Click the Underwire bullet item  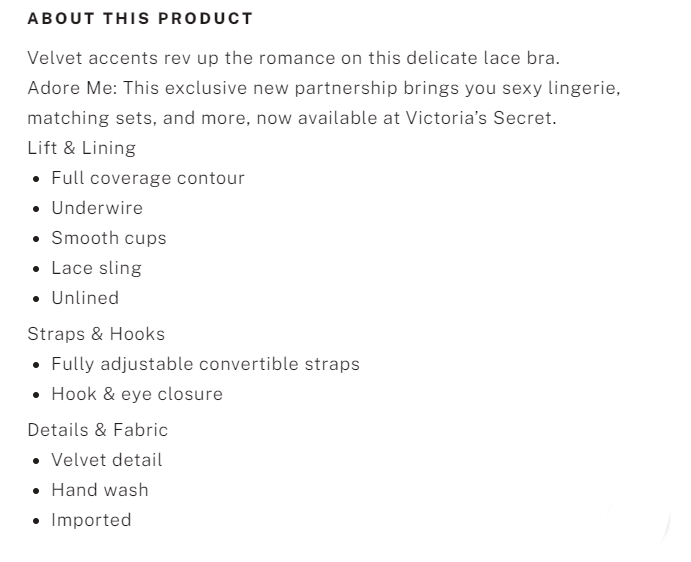pyautogui.click(x=97, y=208)
